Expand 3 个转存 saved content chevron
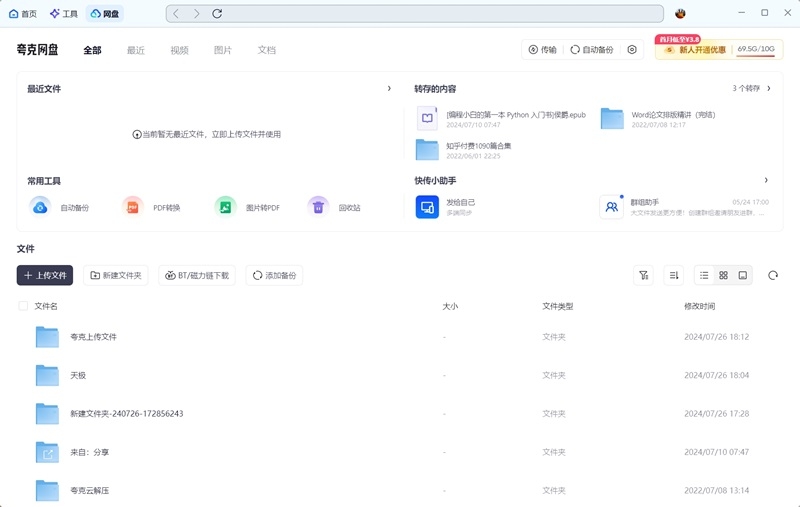This screenshot has height=507, width=800. (769, 88)
